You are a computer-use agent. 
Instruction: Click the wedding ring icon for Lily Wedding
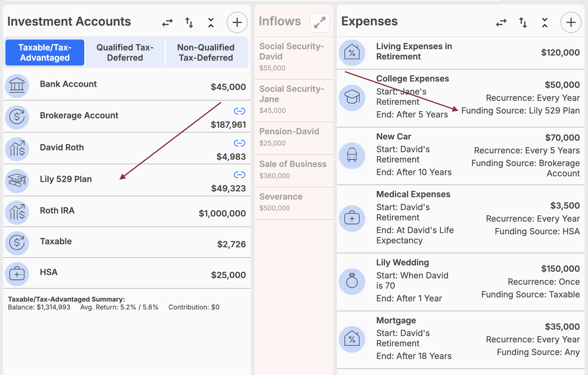(352, 281)
